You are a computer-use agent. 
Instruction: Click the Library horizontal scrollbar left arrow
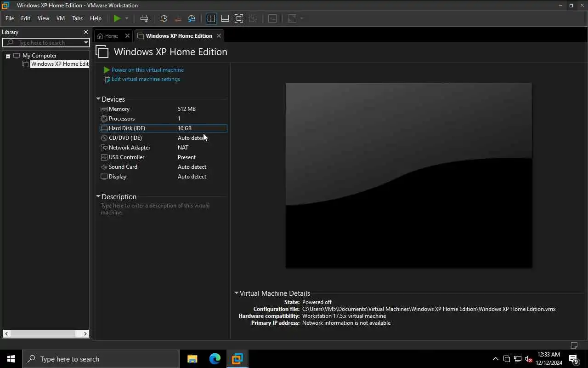(6, 333)
